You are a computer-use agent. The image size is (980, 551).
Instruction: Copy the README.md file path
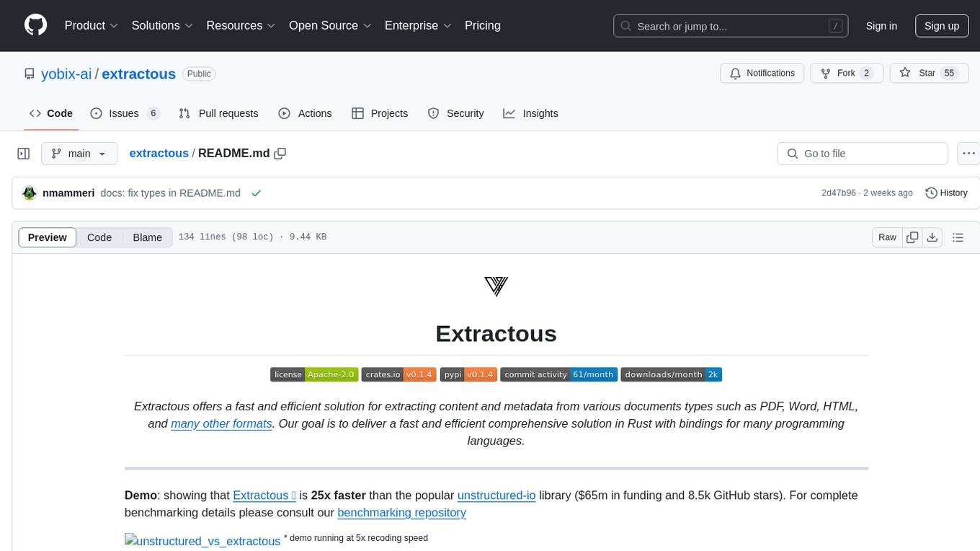pyautogui.click(x=280, y=154)
